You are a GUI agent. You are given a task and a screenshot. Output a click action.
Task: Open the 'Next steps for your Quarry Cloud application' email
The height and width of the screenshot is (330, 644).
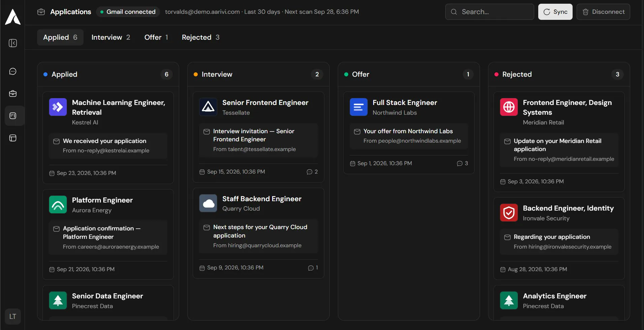tap(258, 236)
